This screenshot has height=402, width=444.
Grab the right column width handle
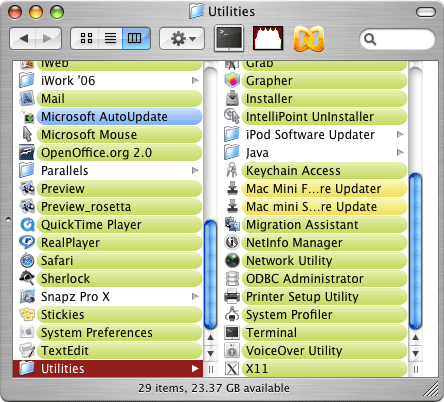416,369
